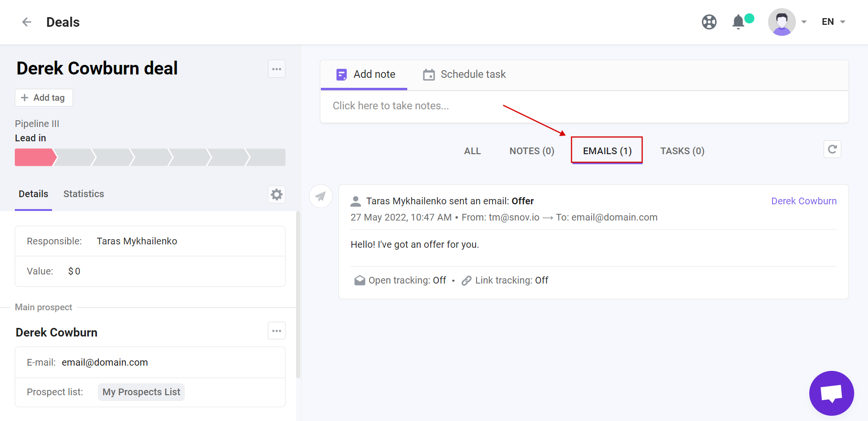The height and width of the screenshot is (421, 868).
Task: Open the live chat bubble
Action: (x=831, y=393)
